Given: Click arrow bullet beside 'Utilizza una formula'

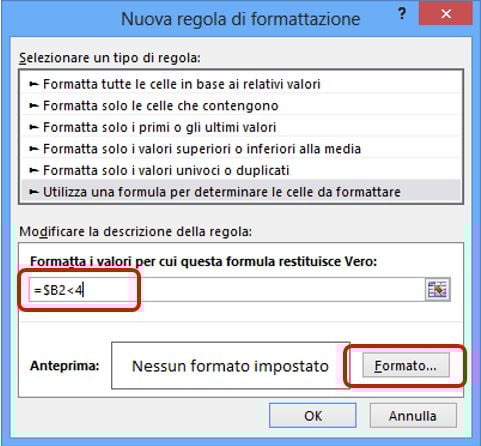Looking at the screenshot, I should pyautogui.click(x=34, y=192).
